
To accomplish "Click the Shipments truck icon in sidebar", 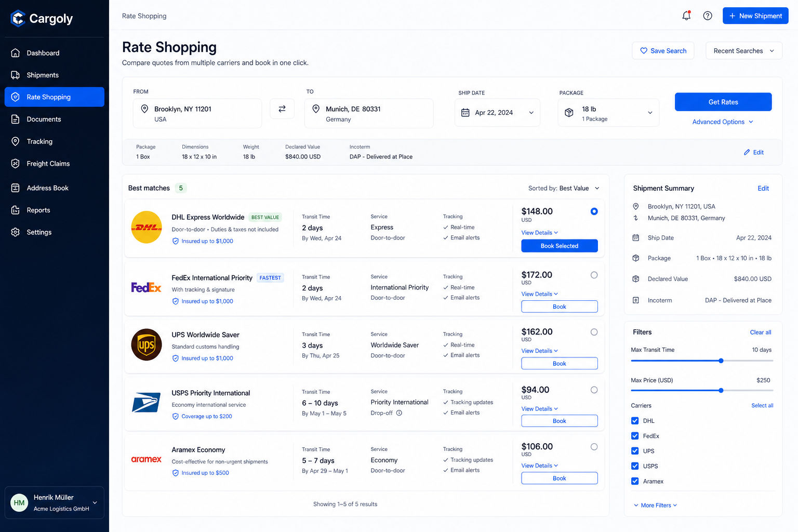I will [16, 75].
